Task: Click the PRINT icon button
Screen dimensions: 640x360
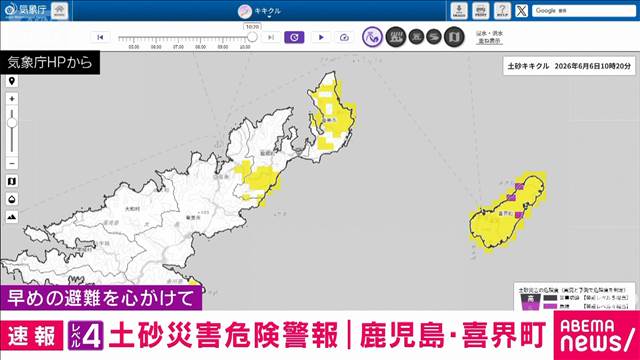Action: coord(480,11)
